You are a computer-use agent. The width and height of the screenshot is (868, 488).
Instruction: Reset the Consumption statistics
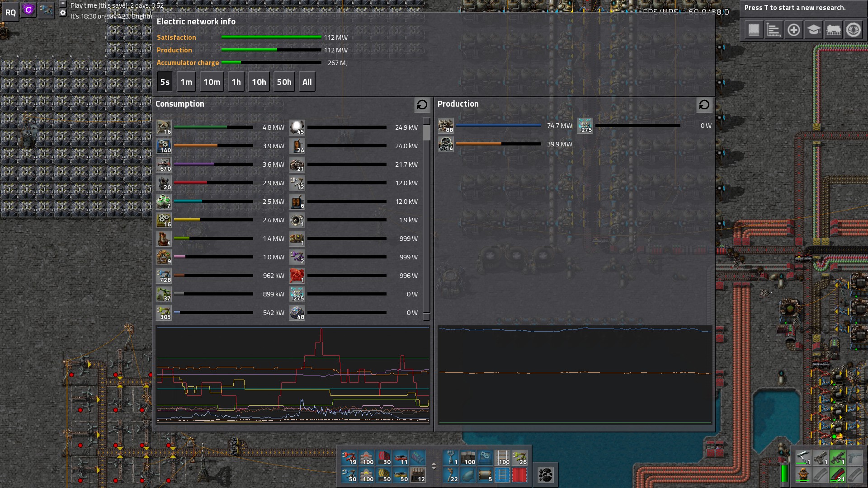tap(422, 105)
